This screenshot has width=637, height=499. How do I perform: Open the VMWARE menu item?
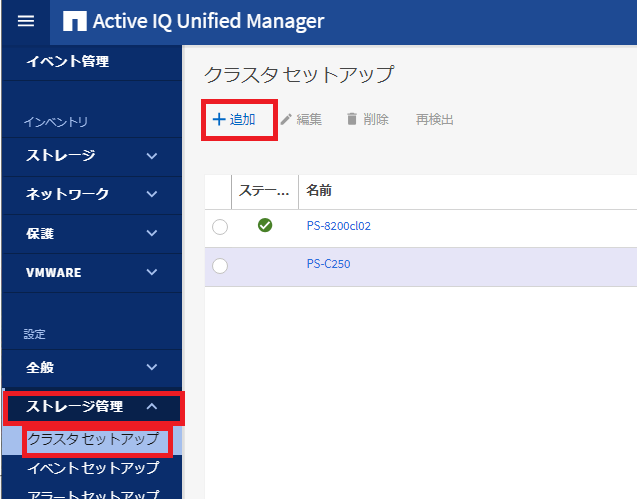[92, 272]
